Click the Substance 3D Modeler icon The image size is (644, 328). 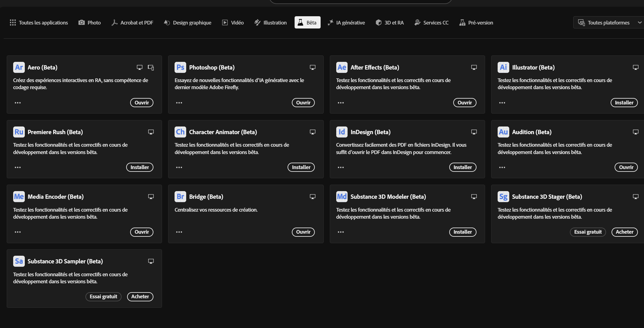(342, 197)
